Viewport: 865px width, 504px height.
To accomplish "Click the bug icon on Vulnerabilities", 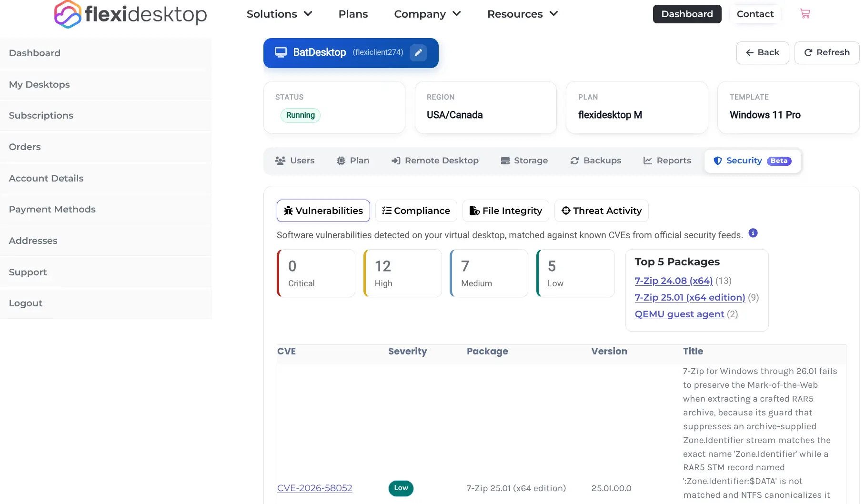I will (x=288, y=211).
